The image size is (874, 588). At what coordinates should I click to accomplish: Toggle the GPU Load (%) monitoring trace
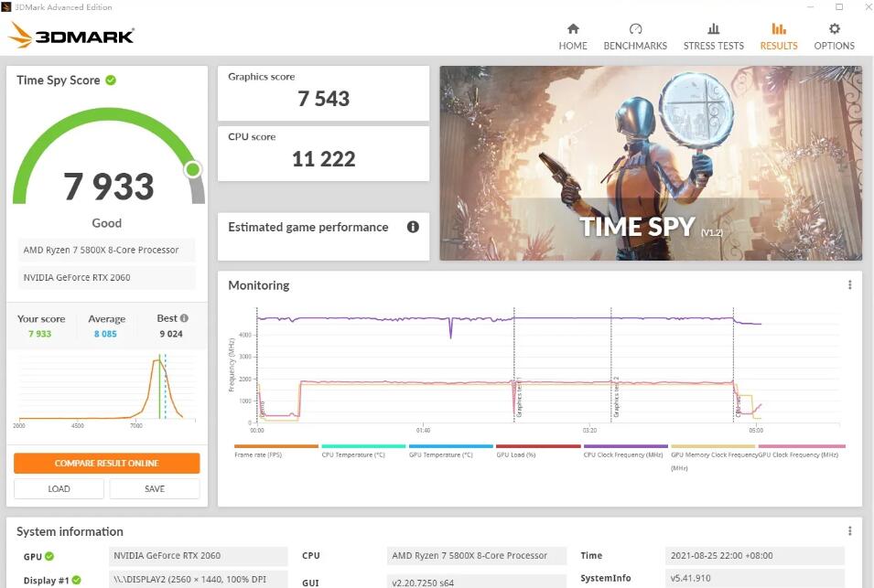coord(517,453)
